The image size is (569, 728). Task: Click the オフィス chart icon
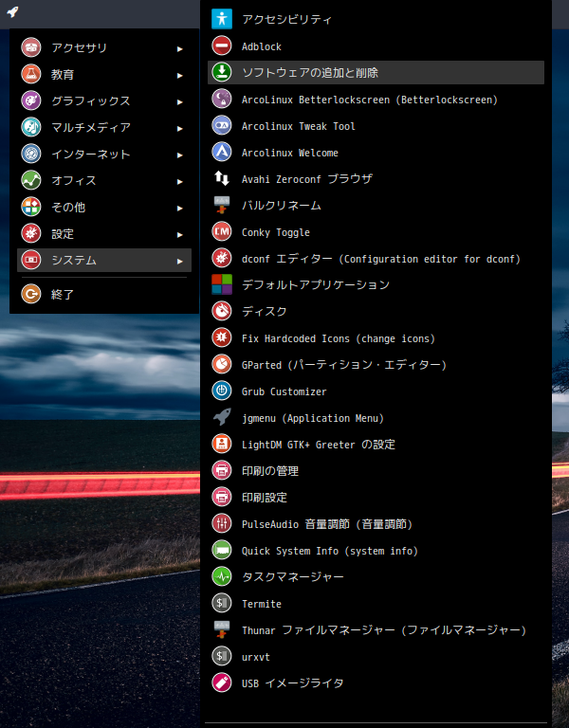point(31,180)
